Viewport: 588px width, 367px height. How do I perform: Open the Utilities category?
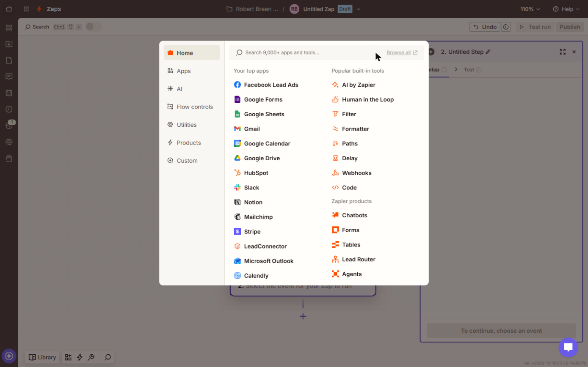[192, 125]
